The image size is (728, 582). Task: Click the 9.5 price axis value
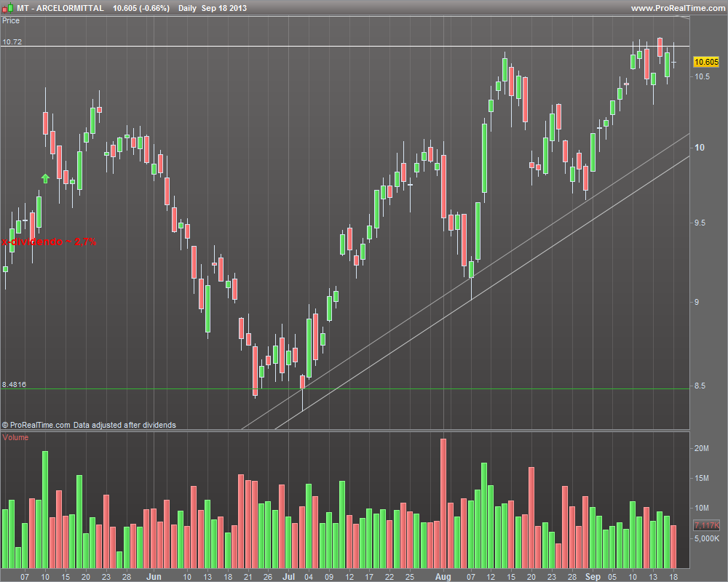click(700, 223)
